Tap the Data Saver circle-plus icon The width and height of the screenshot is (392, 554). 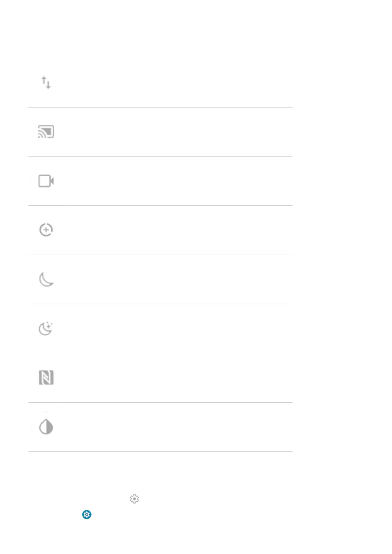tap(46, 230)
